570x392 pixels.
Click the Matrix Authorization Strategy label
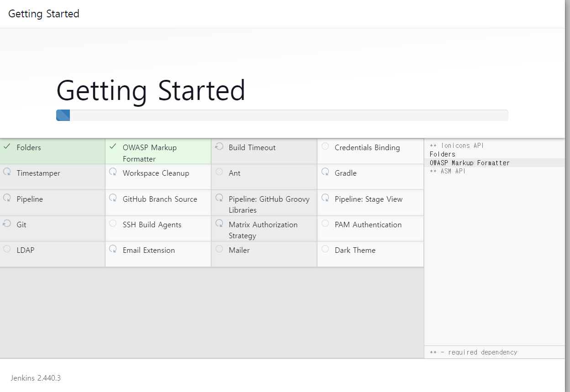[263, 230]
